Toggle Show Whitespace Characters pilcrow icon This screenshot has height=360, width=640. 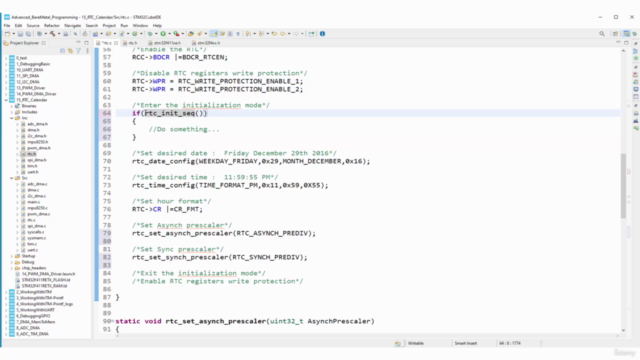click(x=238, y=34)
